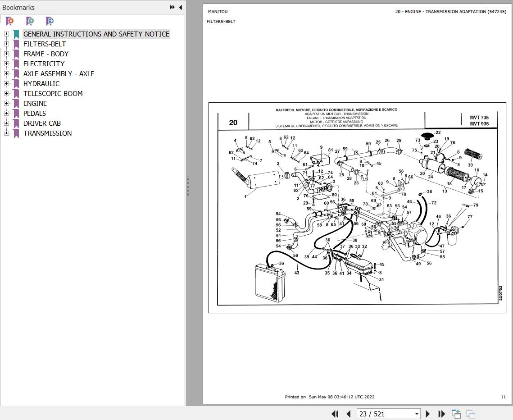Click teal bookmark icon beside GENERAL INSTRUCTIONS
513x420 pixels.
click(x=16, y=34)
